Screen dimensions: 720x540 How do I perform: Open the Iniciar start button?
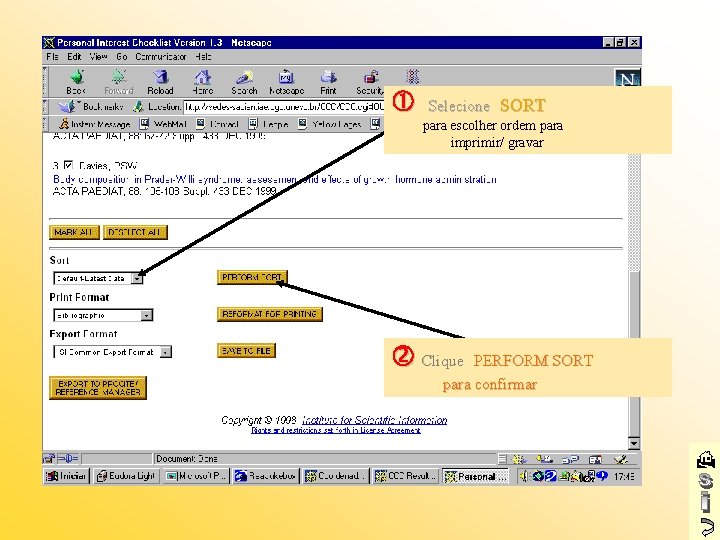click(x=66, y=476)
